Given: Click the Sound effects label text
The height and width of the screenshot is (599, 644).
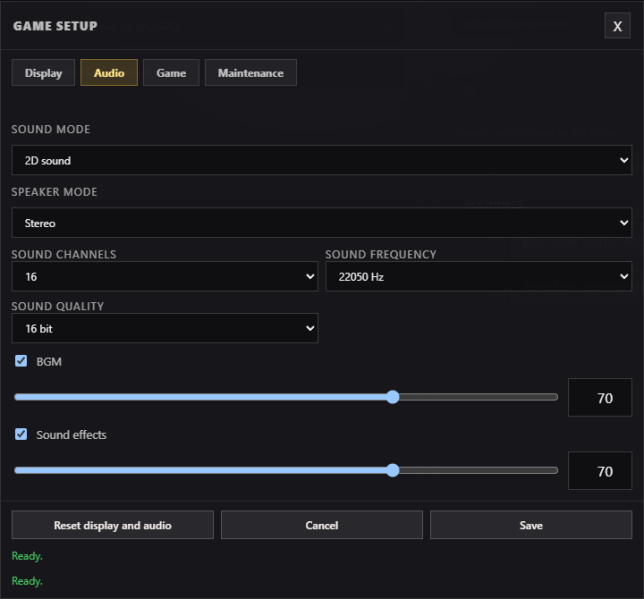Looking at the screenshot, I should (71, 435).
